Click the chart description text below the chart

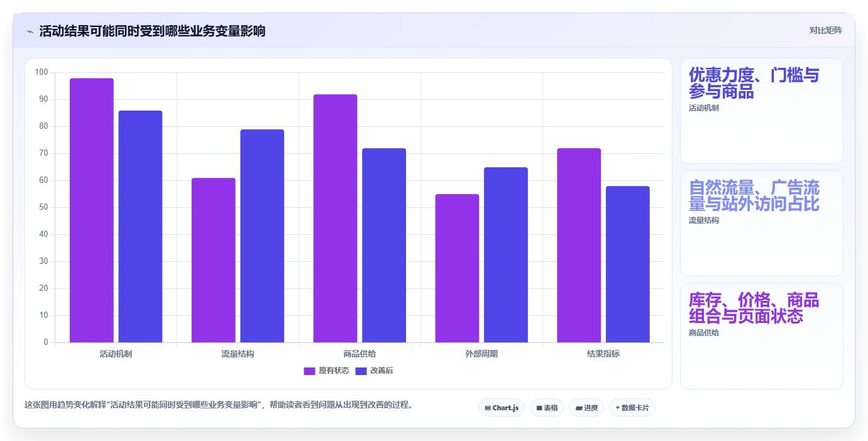[x=219, y=405]
